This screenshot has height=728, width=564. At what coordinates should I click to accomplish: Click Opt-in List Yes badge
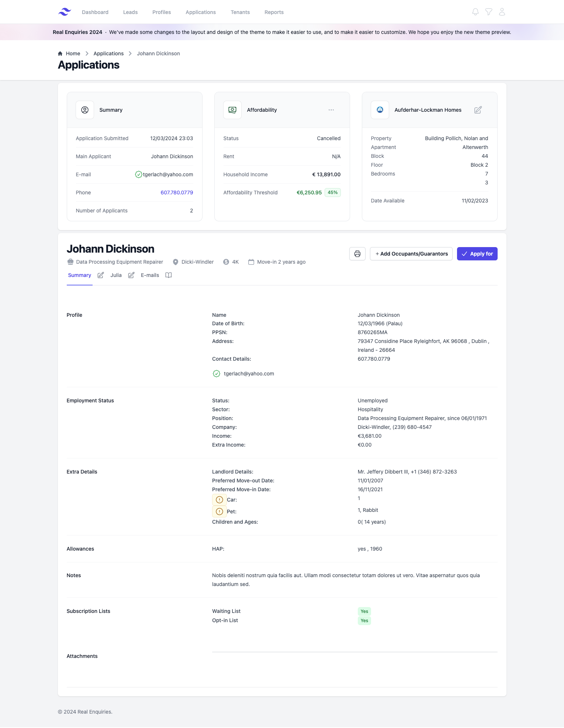(364, 621)
